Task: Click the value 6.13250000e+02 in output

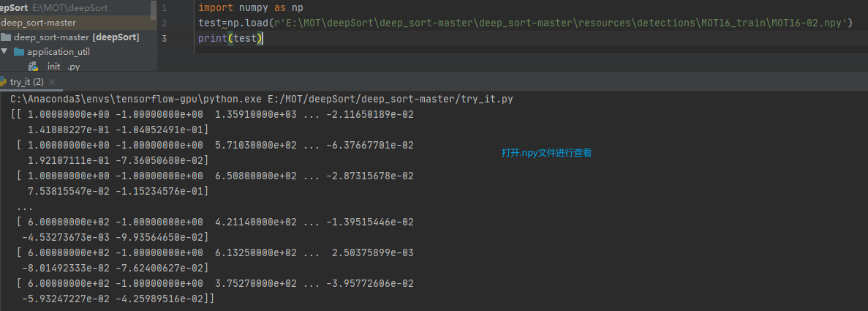Action: point(256,252)
